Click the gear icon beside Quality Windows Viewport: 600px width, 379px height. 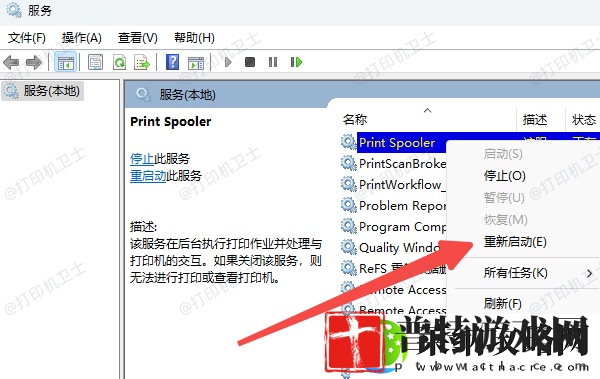(349, 247)
